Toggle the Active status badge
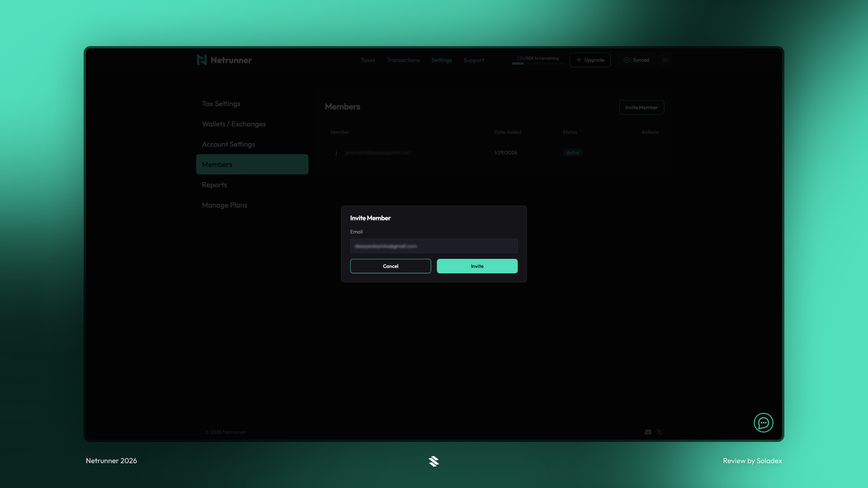 (x=573, y=153)
